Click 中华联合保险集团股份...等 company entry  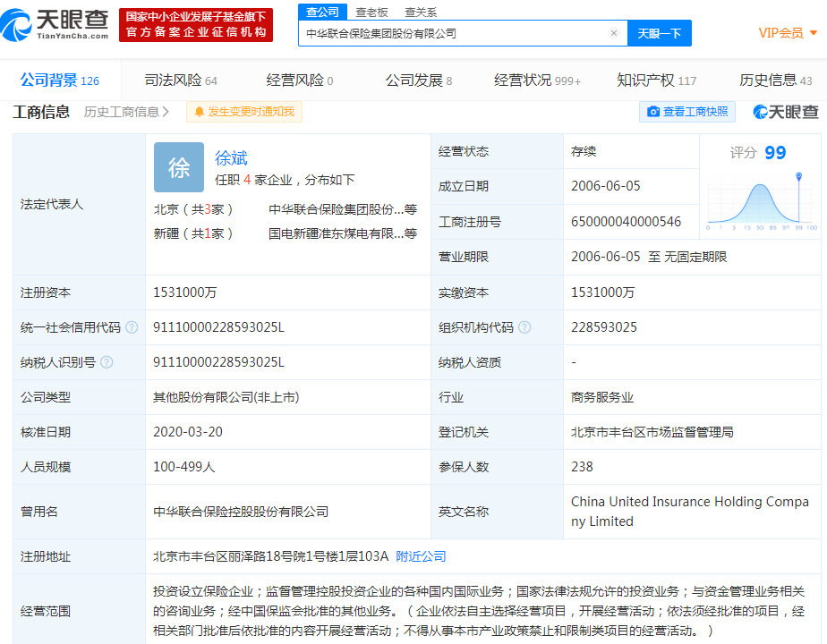[x=343, y=209]
